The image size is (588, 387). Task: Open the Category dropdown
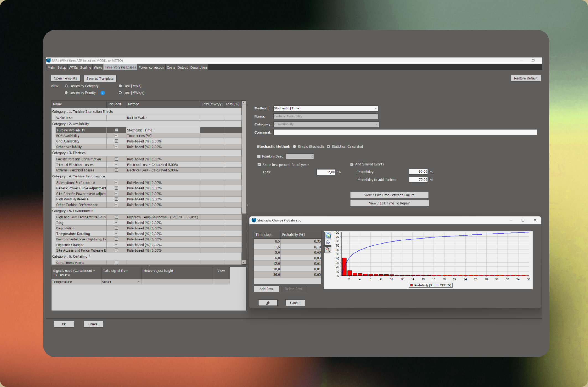tap(376, 124)
